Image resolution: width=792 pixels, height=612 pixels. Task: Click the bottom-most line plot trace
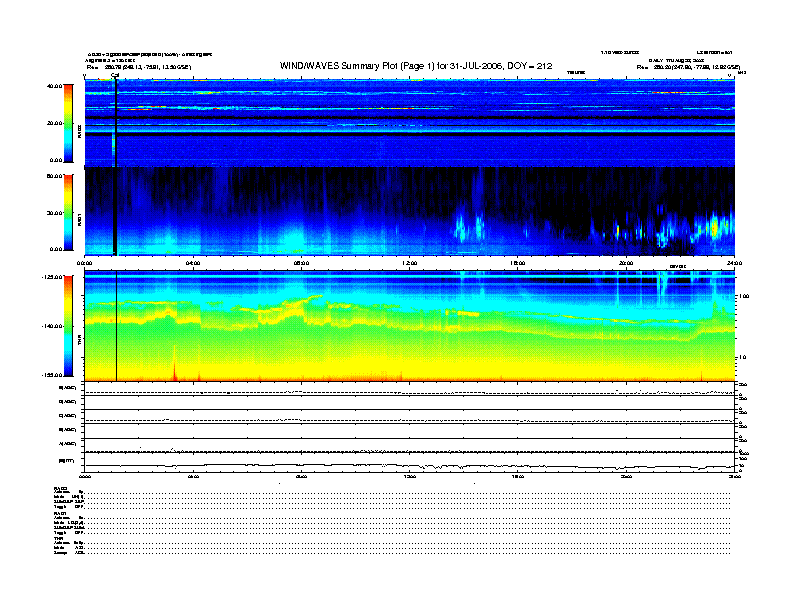pos(409,466)
